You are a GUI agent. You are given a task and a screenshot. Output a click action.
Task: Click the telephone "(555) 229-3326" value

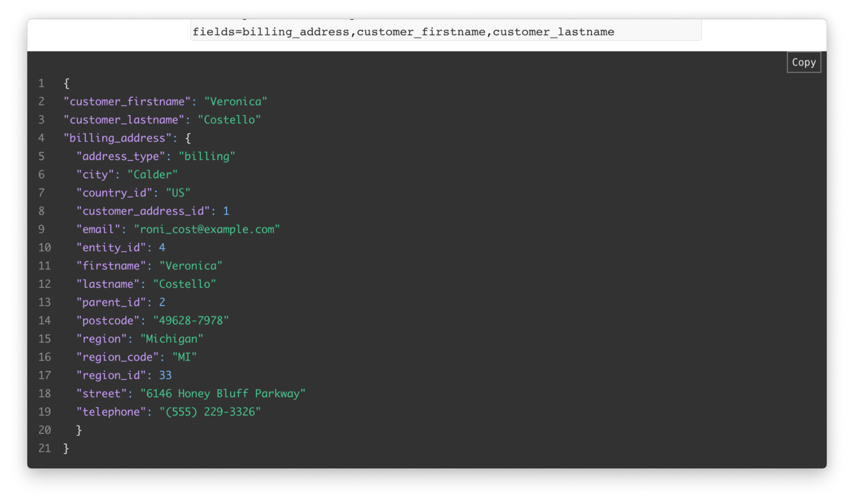pyautogui.click(x=210, y=412)
